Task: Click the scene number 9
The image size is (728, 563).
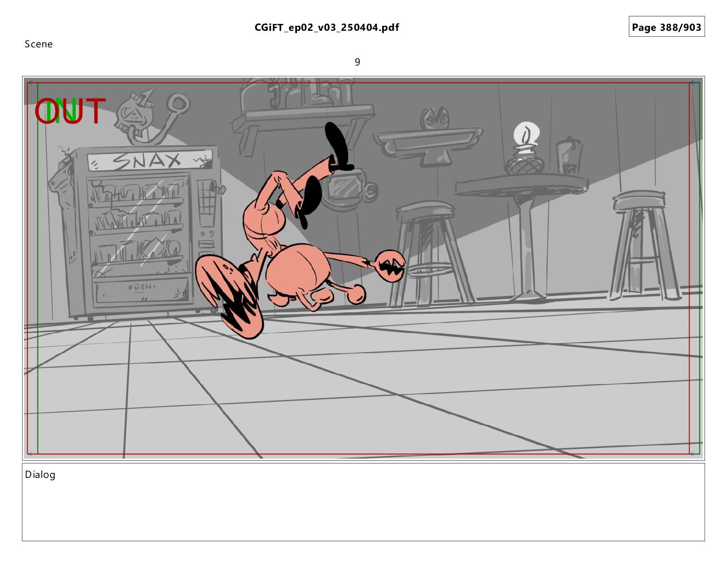Action: [x=358, y=62]
